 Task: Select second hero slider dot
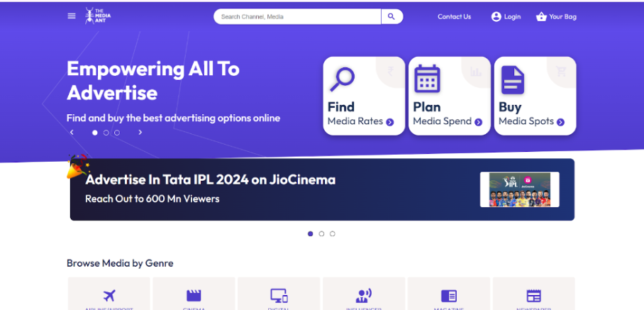point(106,133)
